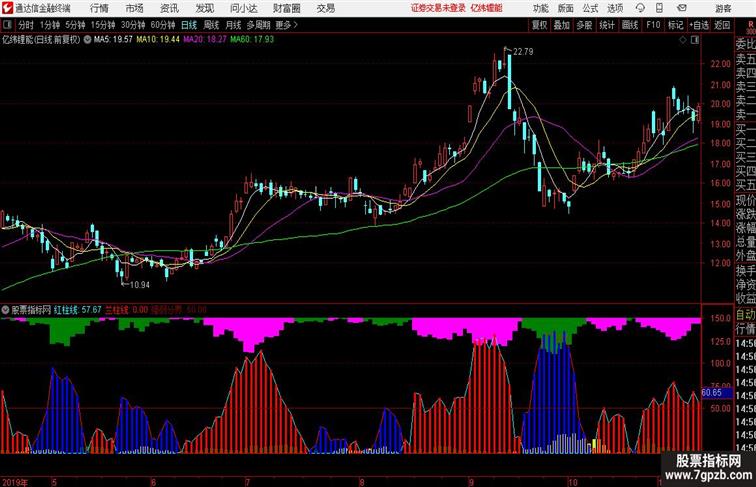The width and height of the screenshot is (756, 487).
Task: Switch to the 1分钟 period tab
Action: point(50,25)
